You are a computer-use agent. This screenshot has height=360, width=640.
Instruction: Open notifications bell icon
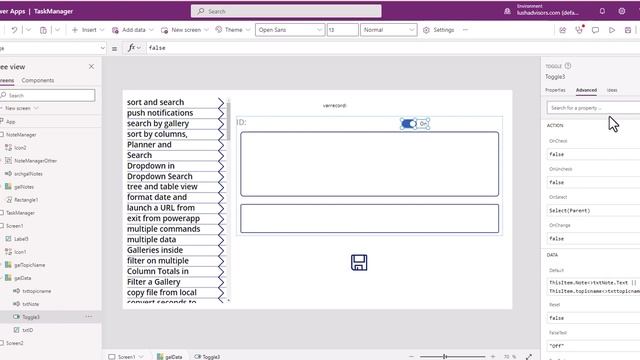(602, 11)
